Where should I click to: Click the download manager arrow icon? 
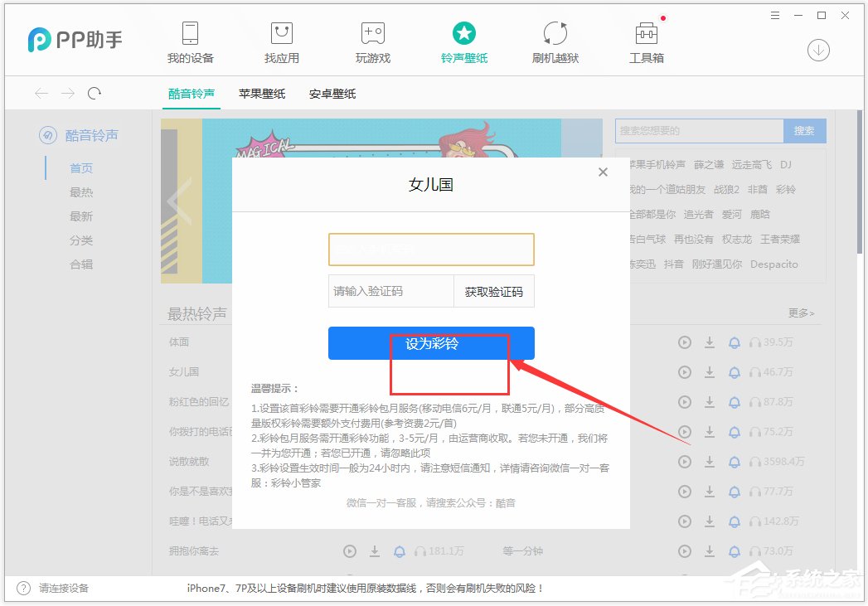818,51
